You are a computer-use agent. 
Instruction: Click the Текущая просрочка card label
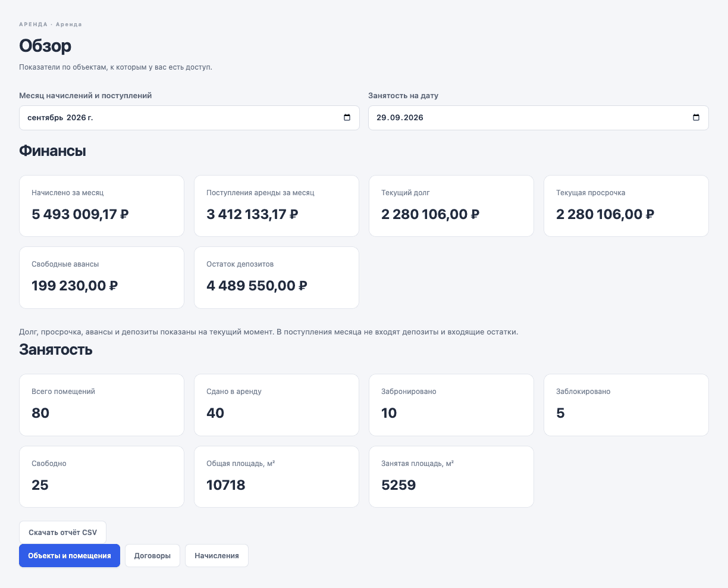[x=591, y=193]
